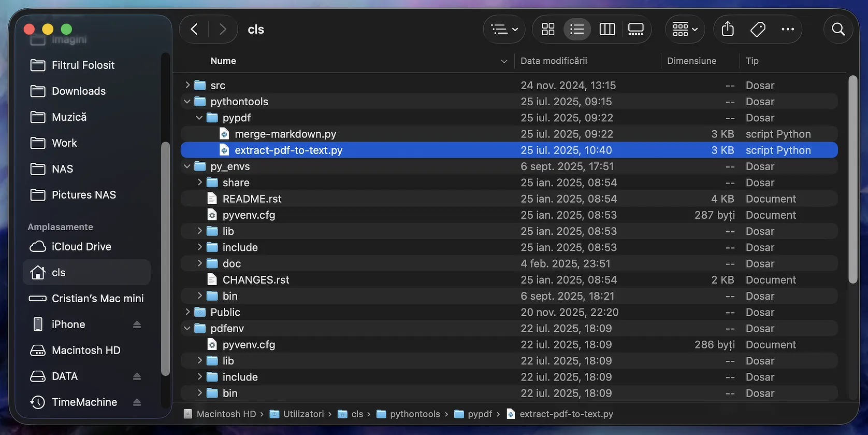Open the group-by dropdown
868x435 pixels.
[x=685, y=30]
